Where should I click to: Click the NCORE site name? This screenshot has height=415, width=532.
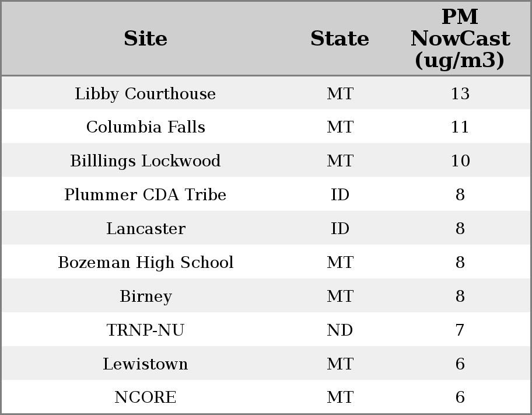click(145, 397)
